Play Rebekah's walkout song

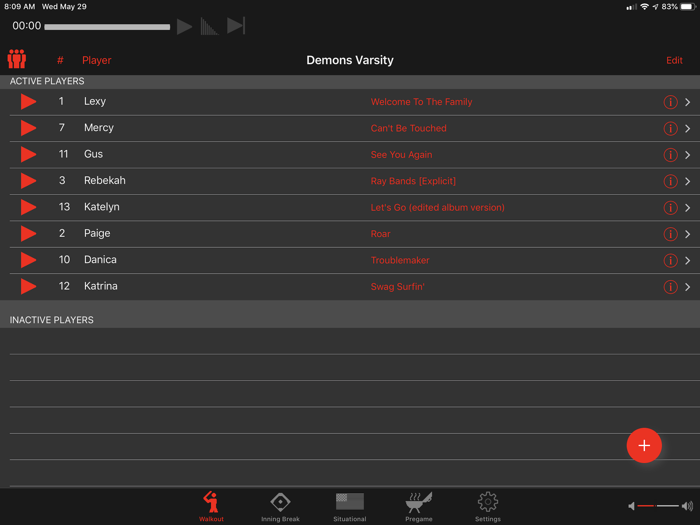[x=28, y=181]
